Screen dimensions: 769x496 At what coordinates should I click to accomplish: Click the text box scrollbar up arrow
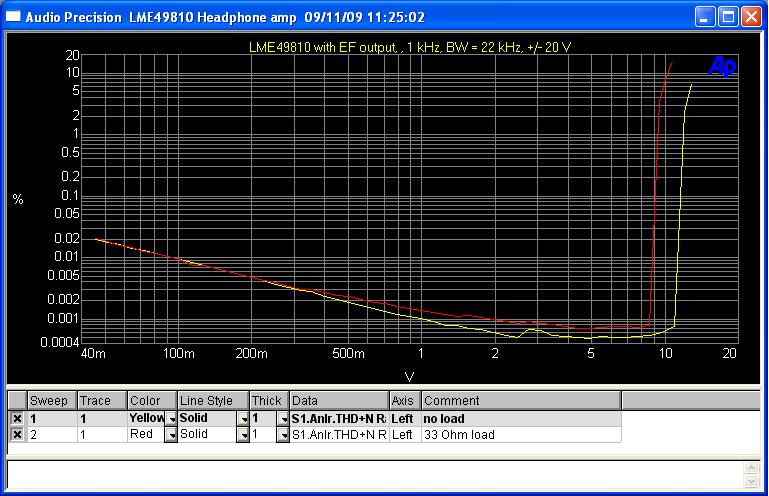pyautogui.click(x=751, y=467)
